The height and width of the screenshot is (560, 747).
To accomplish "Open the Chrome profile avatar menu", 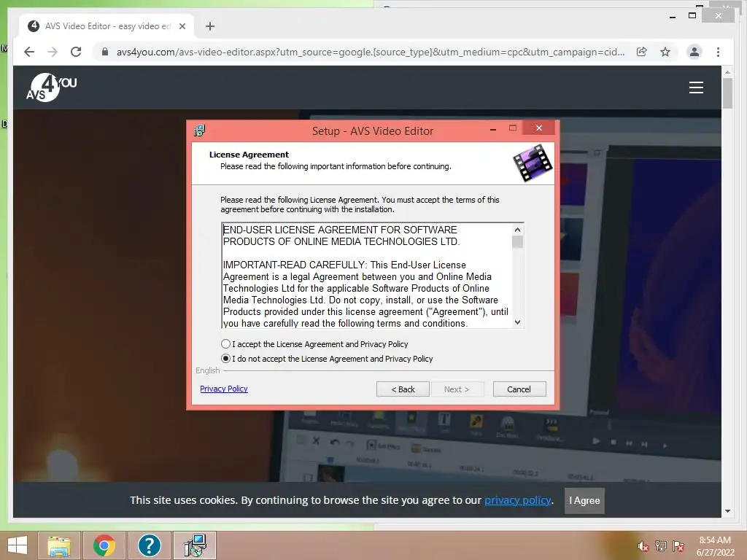I will tap(694, 52).
